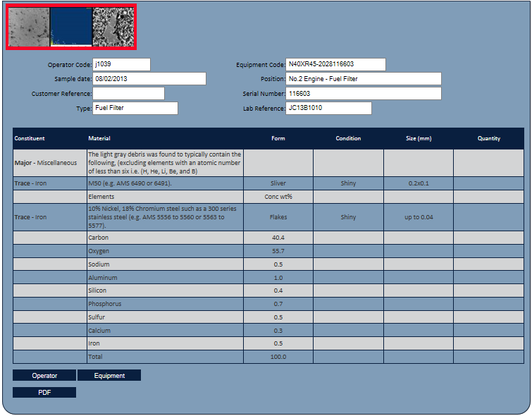The image size is (532, 416).
Task: Select the Sliver form cell
Action: (278, 183)
